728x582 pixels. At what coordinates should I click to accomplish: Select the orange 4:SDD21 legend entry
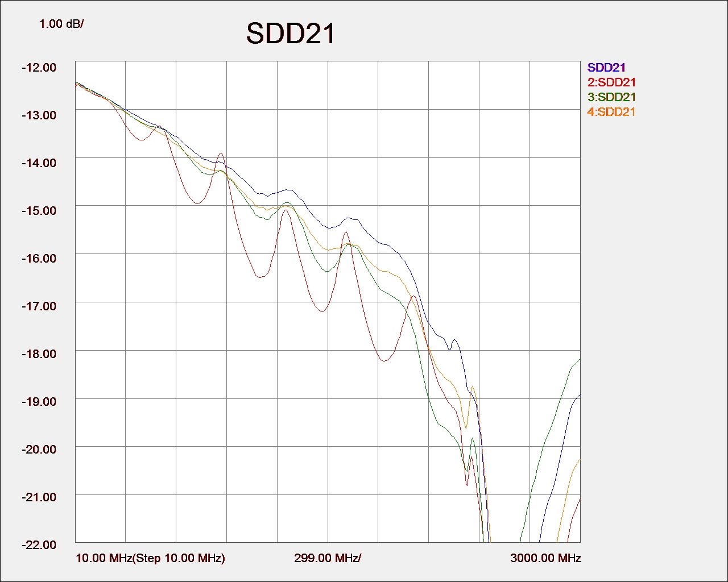coord(611,112)
